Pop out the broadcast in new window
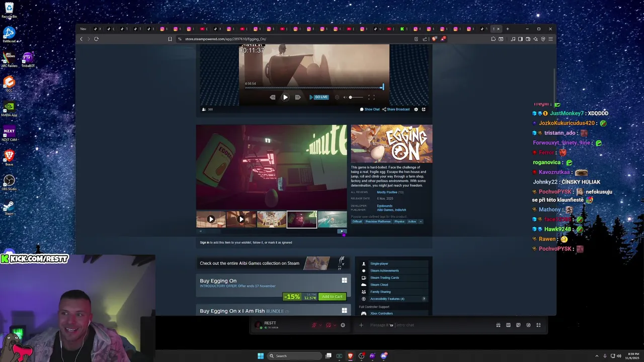Image resolution: width=644 pixels, height=362 pixels. coord(424,109)
